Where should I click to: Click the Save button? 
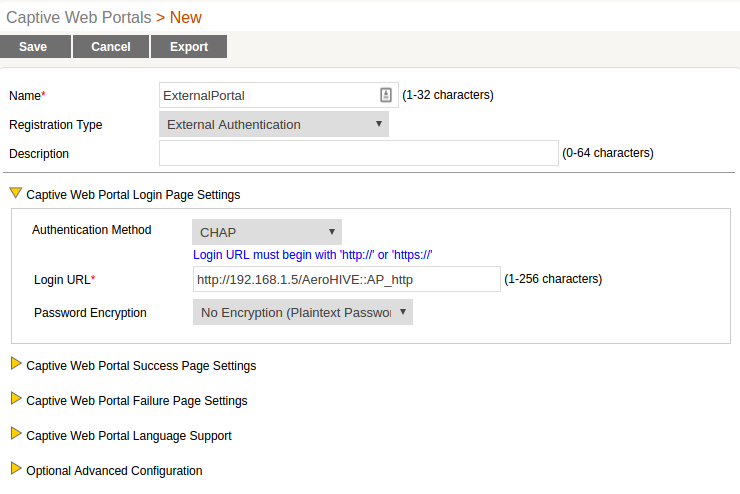tap(33, 47)
